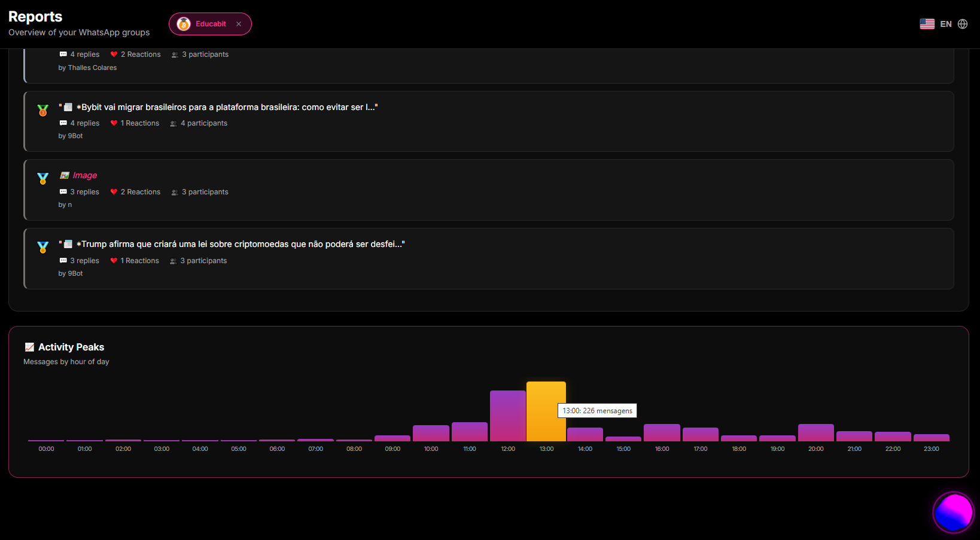Click '1 Reactions' on Trump post

tap(140, 261)
